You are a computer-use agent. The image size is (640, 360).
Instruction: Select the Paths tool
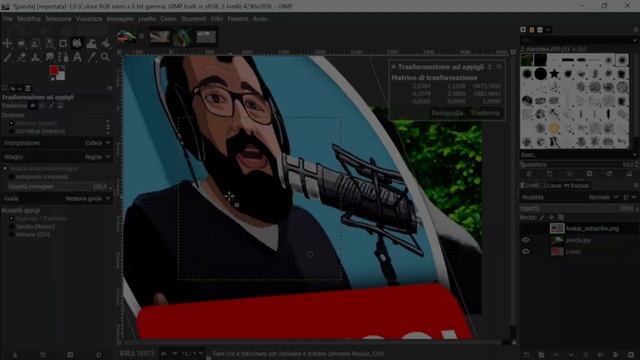coord(63,57)
